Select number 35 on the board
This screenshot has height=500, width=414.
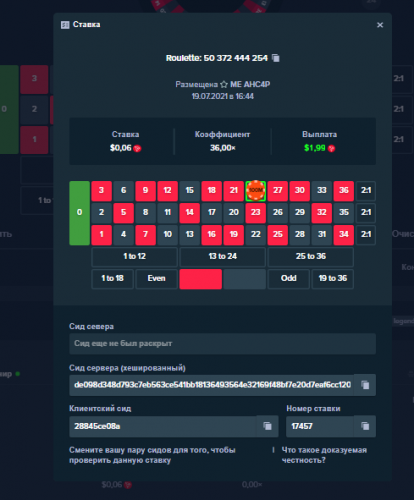point(343,213)
